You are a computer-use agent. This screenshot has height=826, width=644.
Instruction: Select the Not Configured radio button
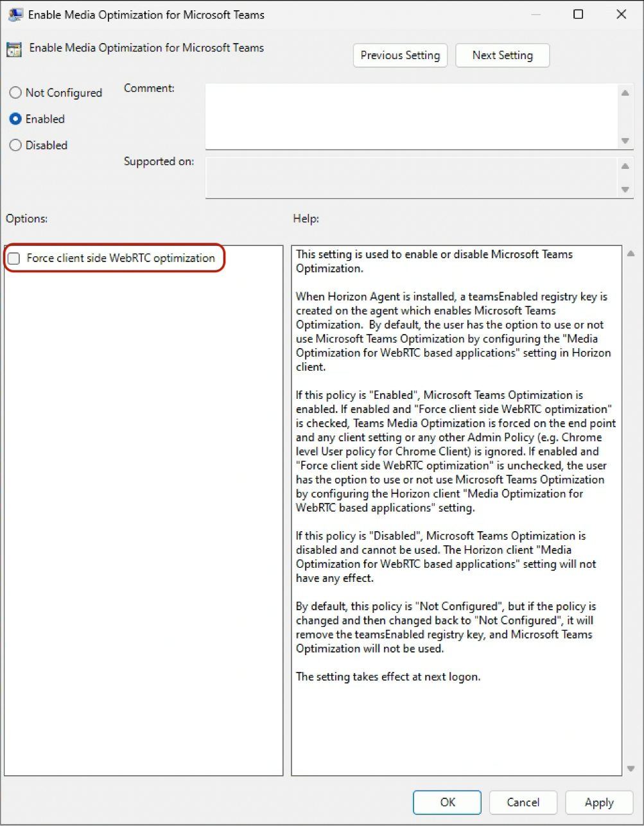point(15,92)
